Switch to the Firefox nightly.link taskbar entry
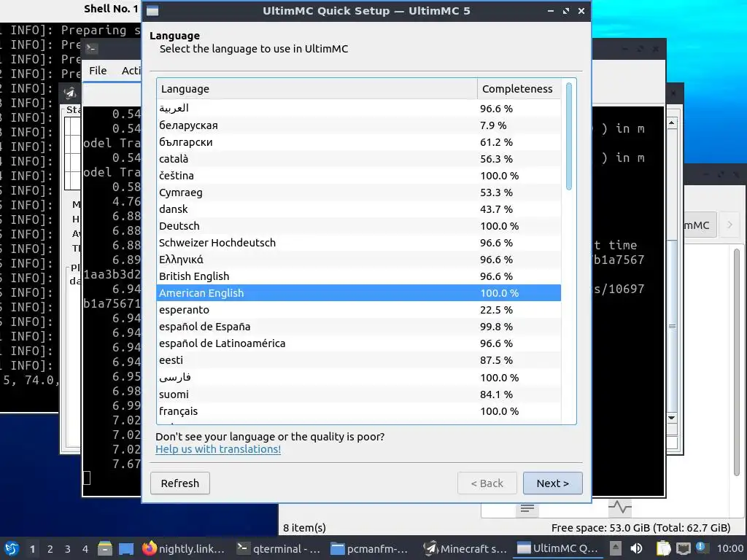The height and width of the screenshot is (560, 747). (x=184, y=548)
